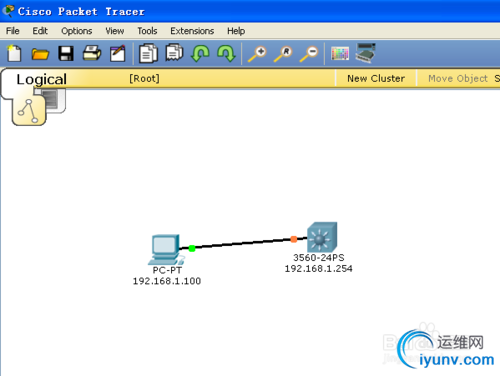
Task: Click the PC-PT device label
Action: click(167, 270)
